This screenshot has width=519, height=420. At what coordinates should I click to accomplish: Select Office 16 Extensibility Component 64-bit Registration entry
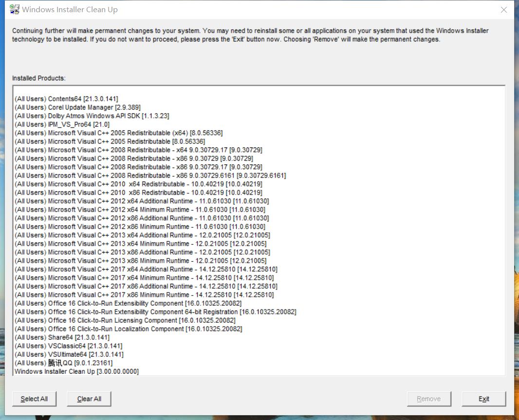tap(155, 312)
